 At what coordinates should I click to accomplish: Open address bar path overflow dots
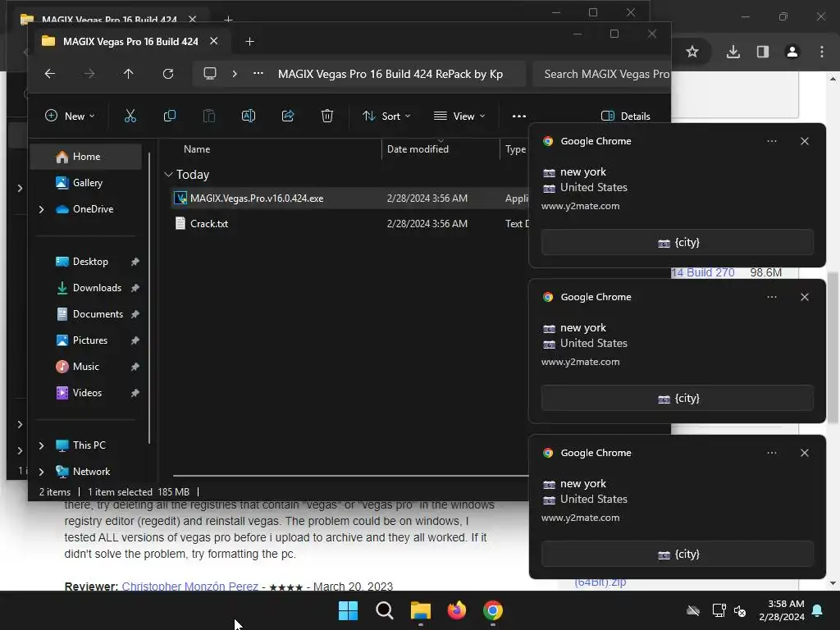coord(258,73)
